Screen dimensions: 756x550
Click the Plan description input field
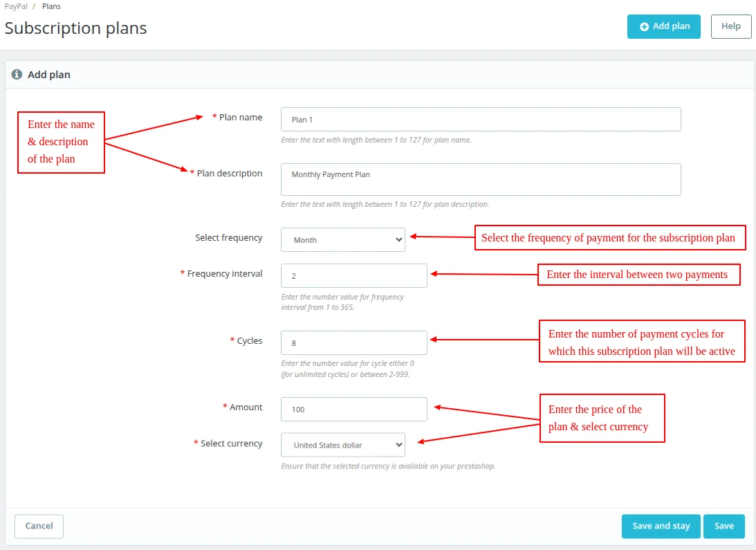point(480,179)
